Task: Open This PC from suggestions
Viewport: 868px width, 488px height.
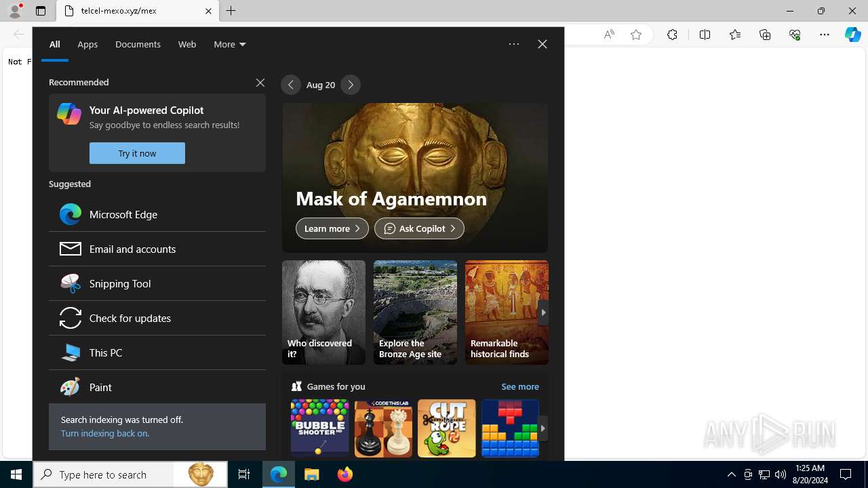Action: (157, 352)
